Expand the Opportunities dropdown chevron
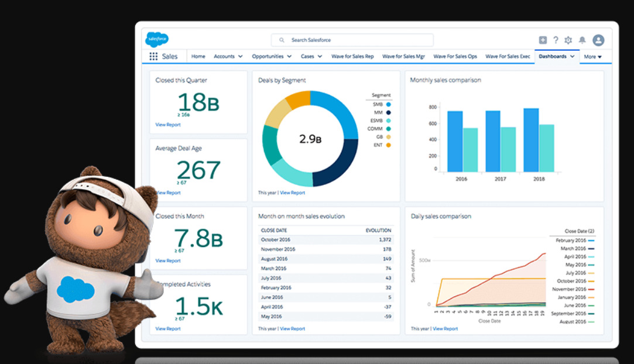This screenshot has width=634, height=364. (x=289, y=57)
